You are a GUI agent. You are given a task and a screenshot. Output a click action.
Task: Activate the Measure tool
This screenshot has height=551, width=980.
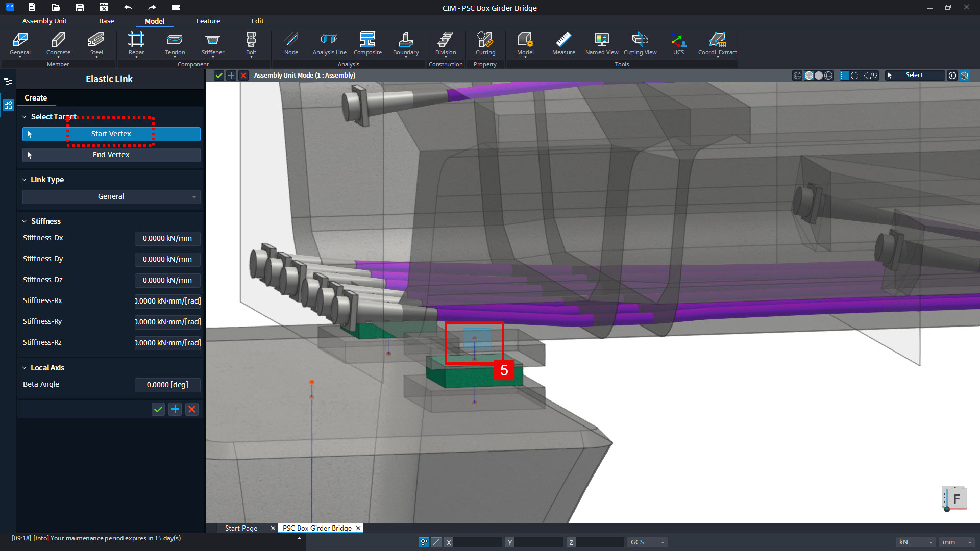563,44
